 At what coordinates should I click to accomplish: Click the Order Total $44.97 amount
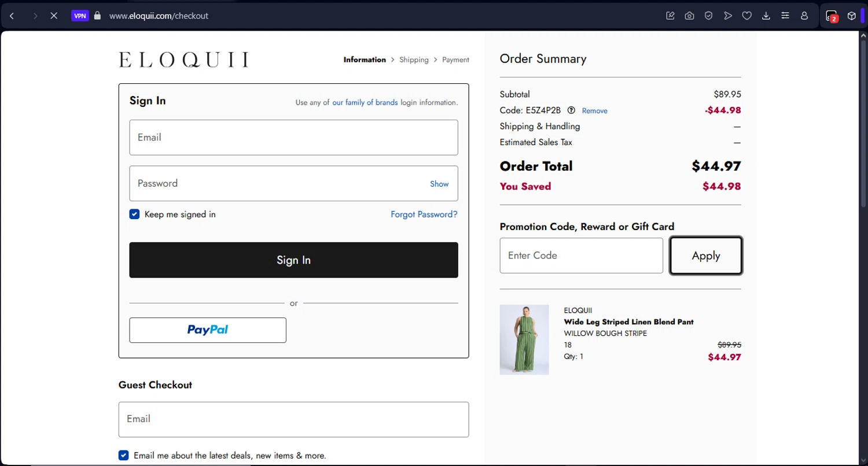click(716, 167)
